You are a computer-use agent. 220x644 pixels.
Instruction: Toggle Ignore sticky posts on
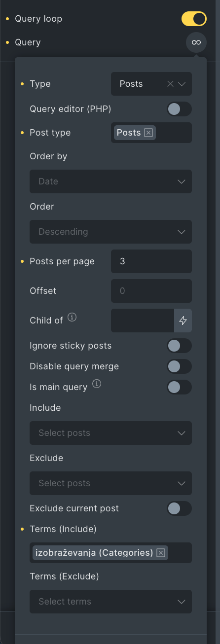(179, 346)
